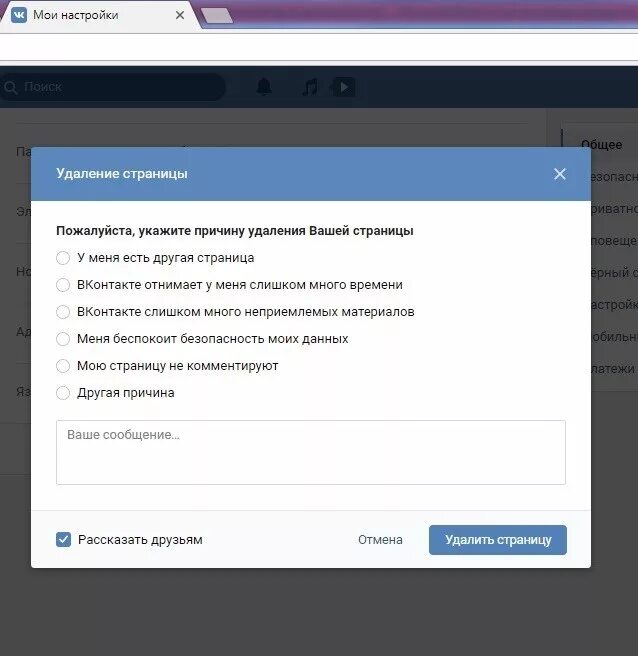Close the 'Мои настройки' browser tab
Screen dimensions: 638x656
point(180,15)
